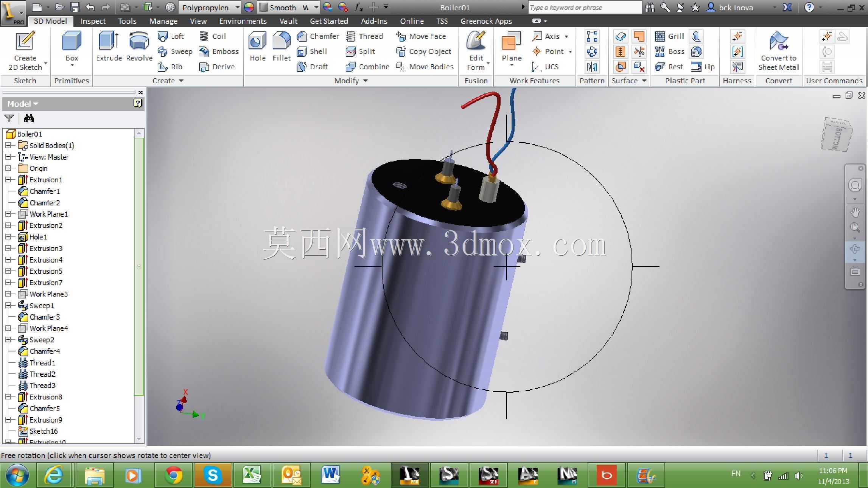868x488 pixels.
Task: Start Create 2D Sketch tool
Action: coord(25,51)
